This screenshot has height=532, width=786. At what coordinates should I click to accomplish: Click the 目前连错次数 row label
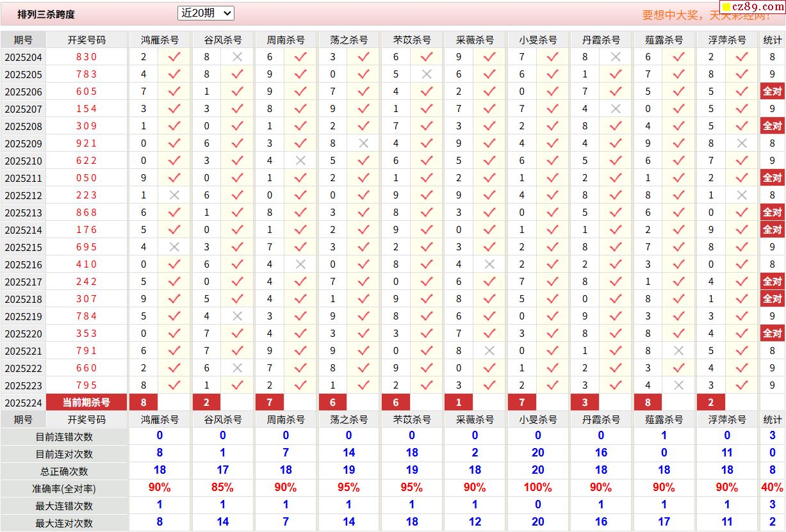point(64,437)
